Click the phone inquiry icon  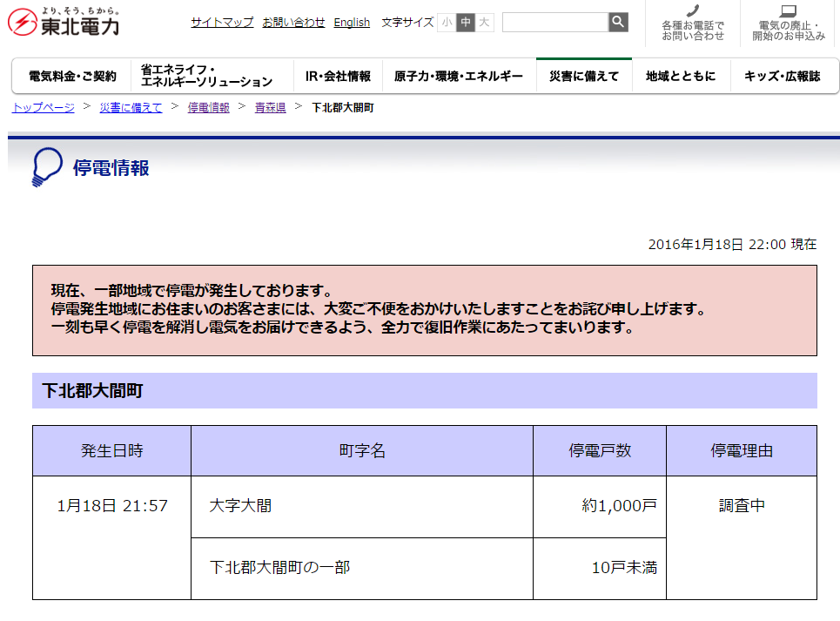click(x=692, y=13)
